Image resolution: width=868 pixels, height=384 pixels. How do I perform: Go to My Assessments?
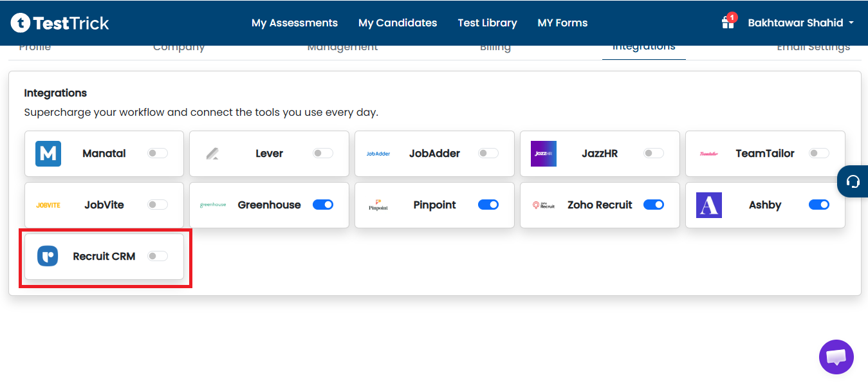pyautogui.click(x=295, y=23)
